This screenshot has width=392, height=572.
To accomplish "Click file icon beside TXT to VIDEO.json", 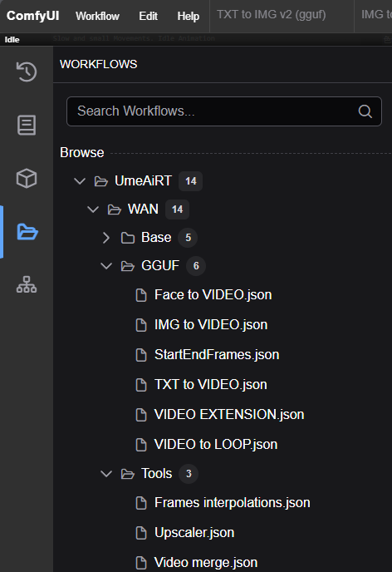I will pos(141,385).
